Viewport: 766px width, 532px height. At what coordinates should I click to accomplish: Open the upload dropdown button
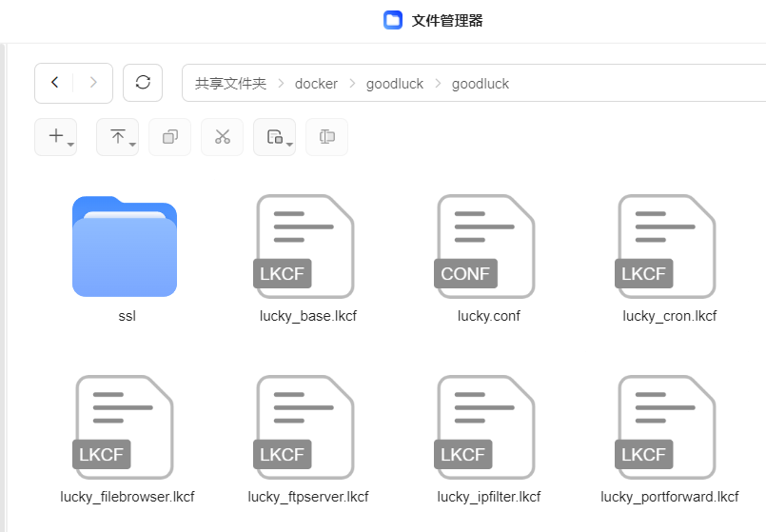118,137
